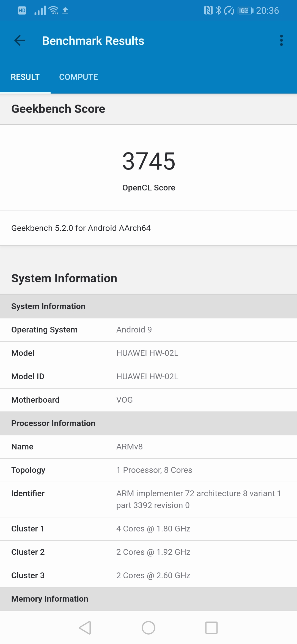This screenshot has width=297, height=644.
Task: Tap the Cluster 3 row
Action: [148, 575]
